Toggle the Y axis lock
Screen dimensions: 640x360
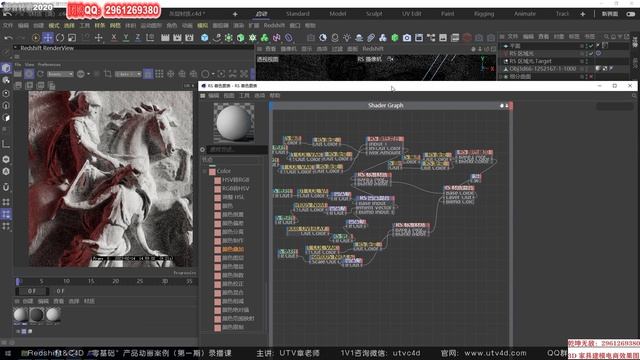point(126,38)
